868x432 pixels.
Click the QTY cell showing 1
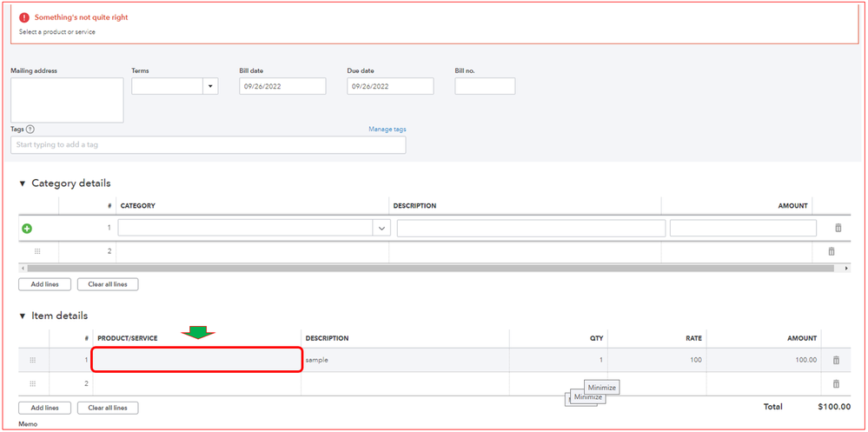[x=558, y=360]
